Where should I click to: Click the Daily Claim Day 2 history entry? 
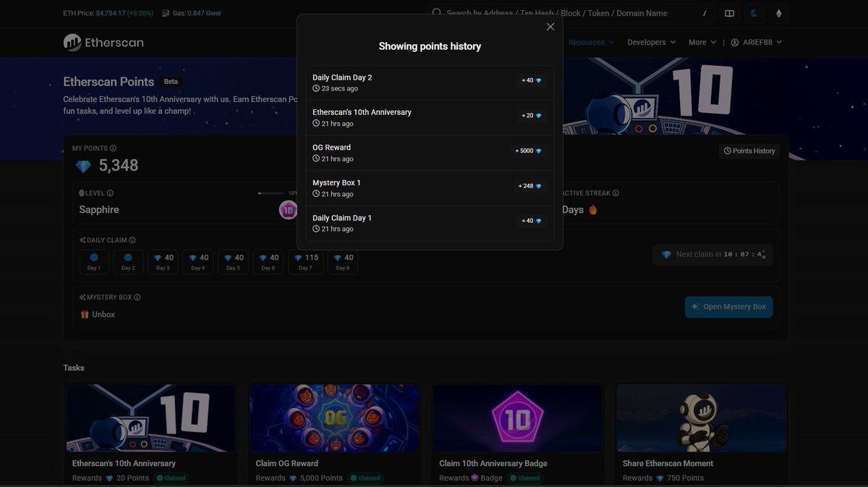(430, 82)
